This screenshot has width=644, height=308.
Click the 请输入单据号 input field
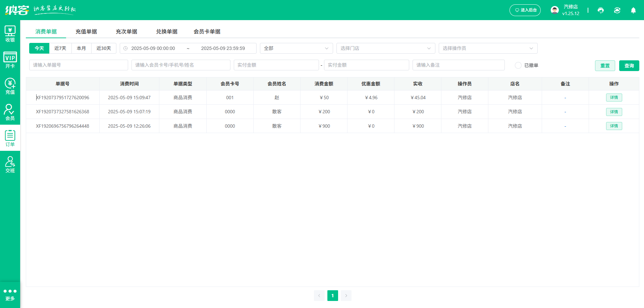coord(78,65)
